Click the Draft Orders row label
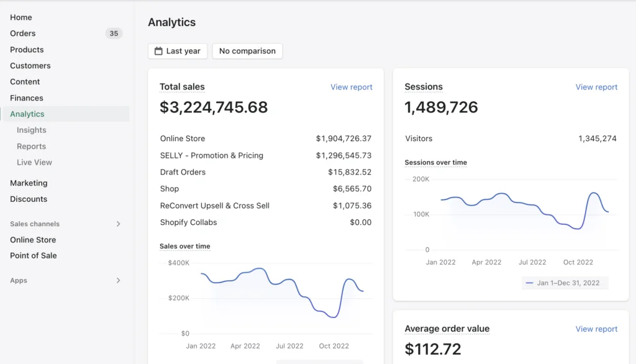Image resolution: width=636 pixels, height=364 pixels. click(183, 172)
